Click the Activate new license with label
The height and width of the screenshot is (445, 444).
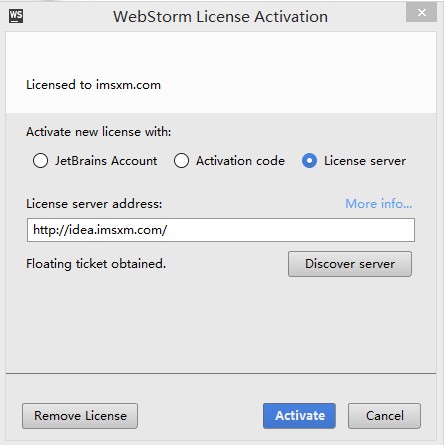(99, 132)
